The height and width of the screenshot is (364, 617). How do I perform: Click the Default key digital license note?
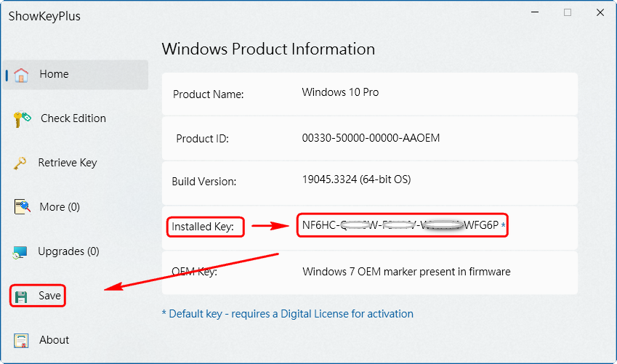click(288, 314)
